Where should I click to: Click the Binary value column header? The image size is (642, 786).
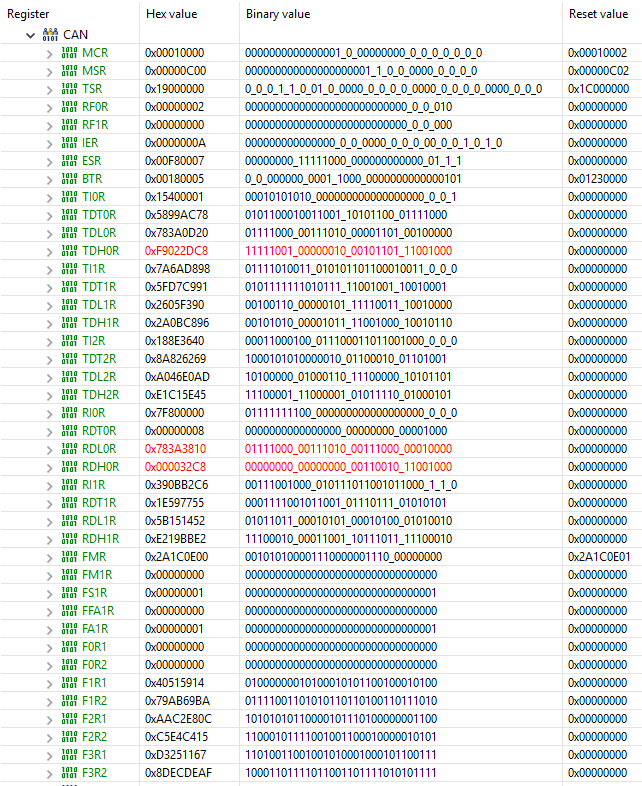[x=278, y=14]
